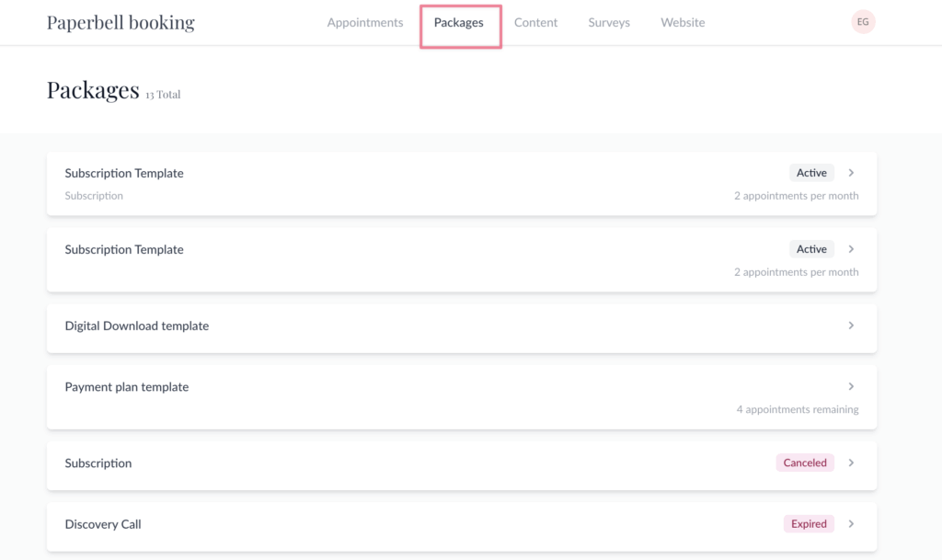Click the Paperbell booking logo
Viewport: 942px width, 560px height.
[x=121, y=22]
